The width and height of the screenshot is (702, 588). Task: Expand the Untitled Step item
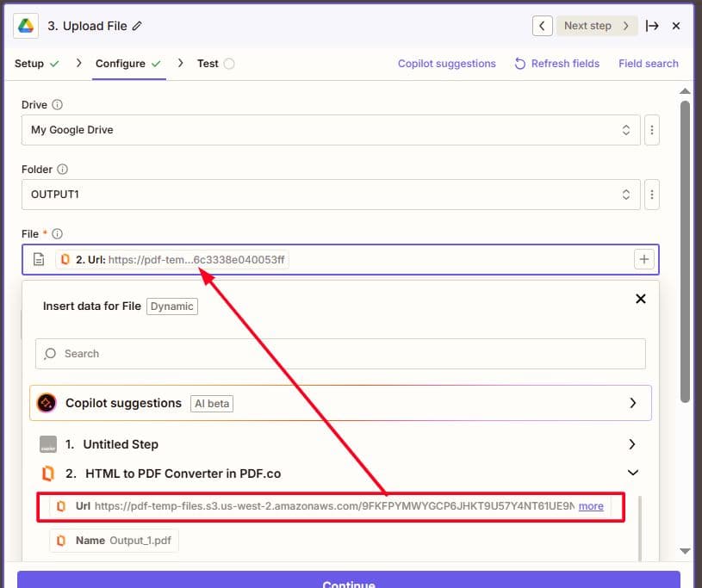coord(631,444)
